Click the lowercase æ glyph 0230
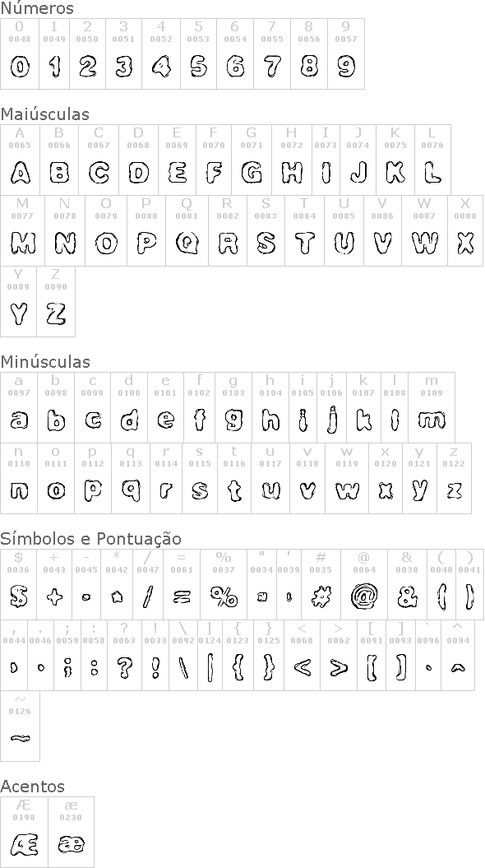 (71, 832)
